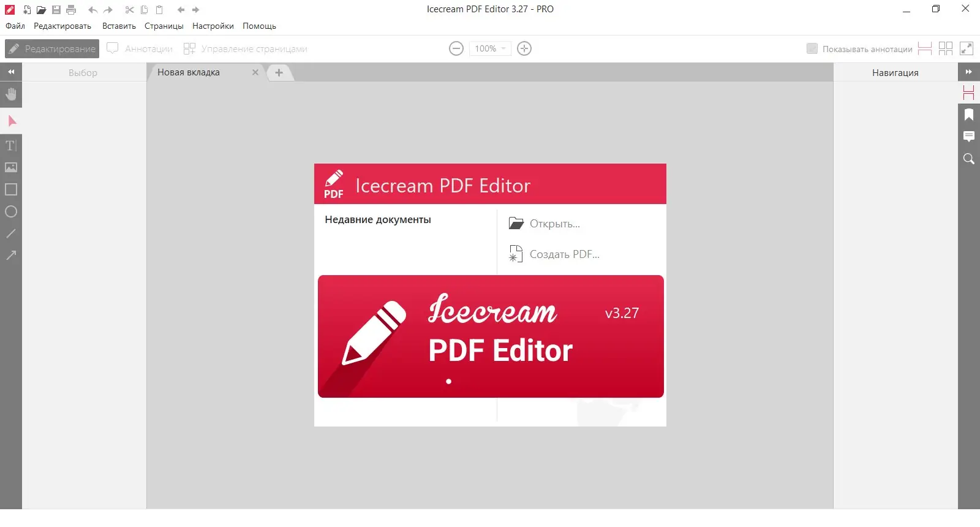Toggle the Показывать аннотации checkbox
Image resolution: width=980 pixels, height=527 pixels.
[x=812, y=48]
